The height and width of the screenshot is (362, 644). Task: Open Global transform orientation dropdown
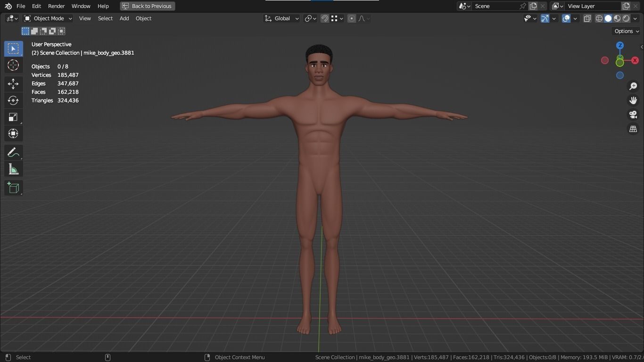pyautogui.click(x=281, y=18)
